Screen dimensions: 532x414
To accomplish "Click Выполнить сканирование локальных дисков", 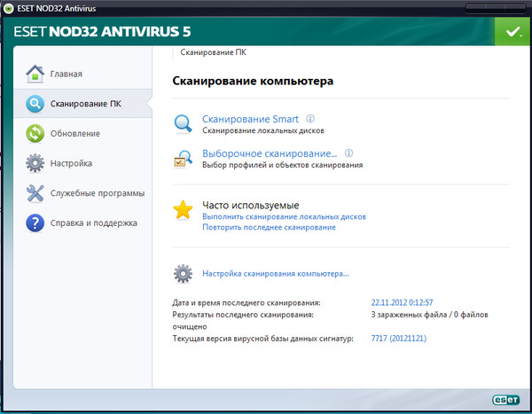I will tap(284, 216).
